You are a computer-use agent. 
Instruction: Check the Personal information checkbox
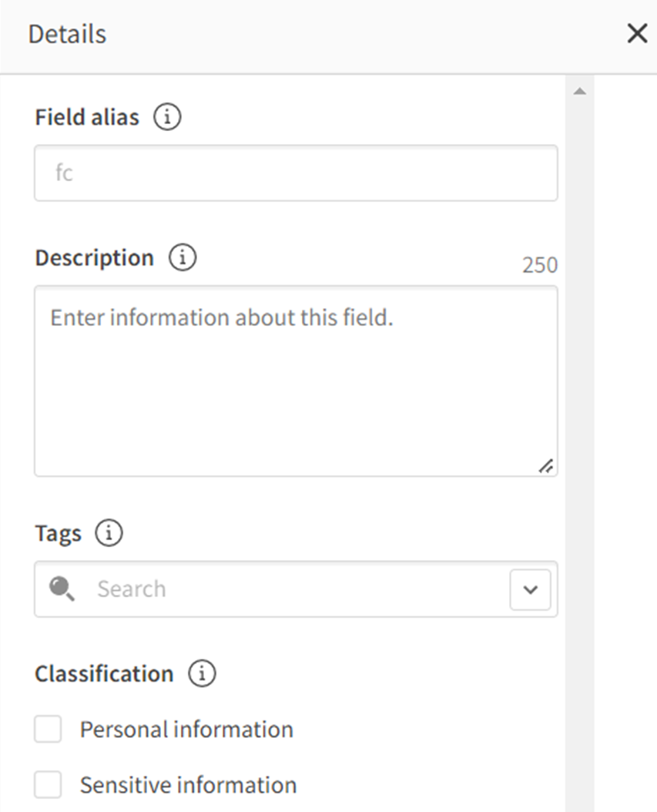(x=47, y=729)
